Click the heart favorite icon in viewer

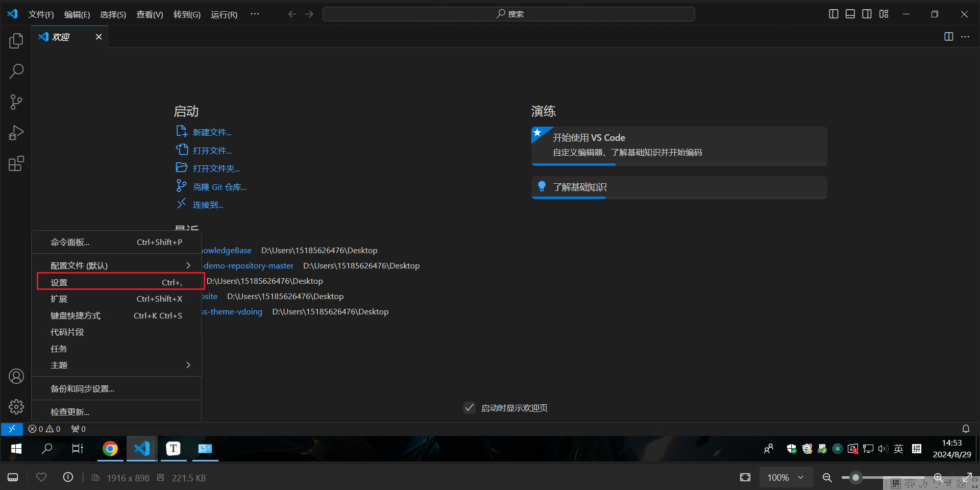pyautogui.click(x=41, y=477)
